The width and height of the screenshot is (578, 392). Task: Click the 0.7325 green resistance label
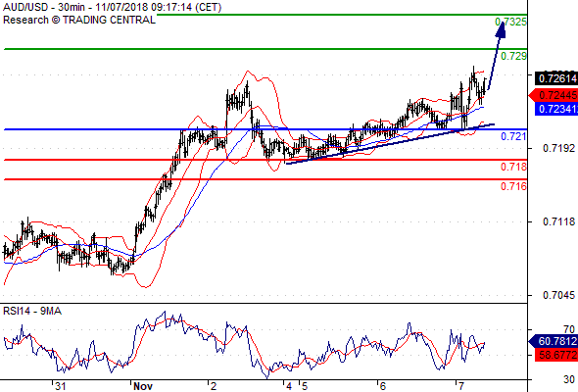click(510, 23)
